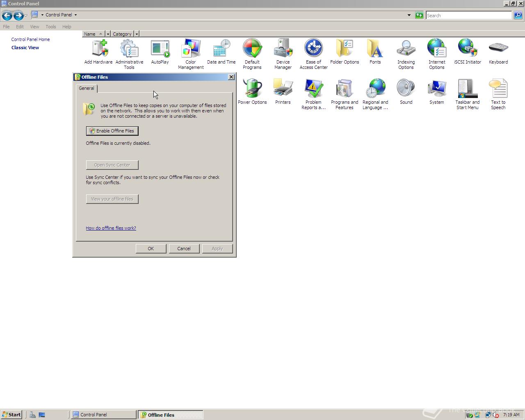Screen dimensions: 525x420
Task: Open Administrative Tools icon
Action: pyautogui.click(x=129, y=54)
